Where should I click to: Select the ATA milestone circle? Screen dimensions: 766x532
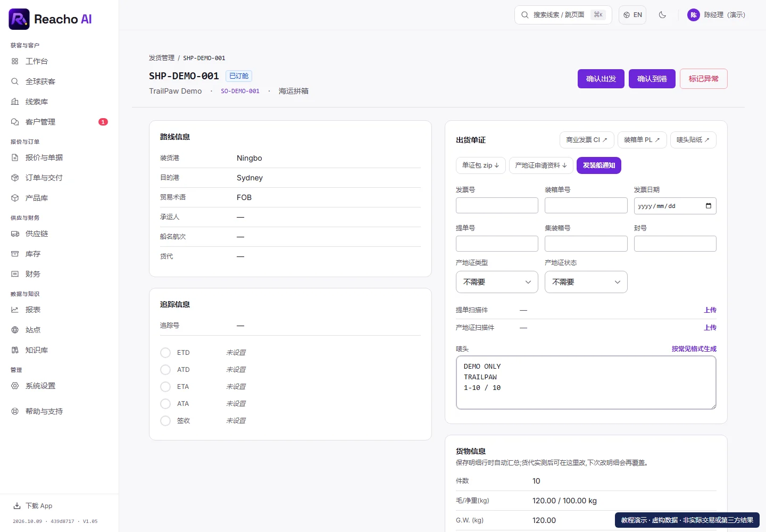click(165, 404)
